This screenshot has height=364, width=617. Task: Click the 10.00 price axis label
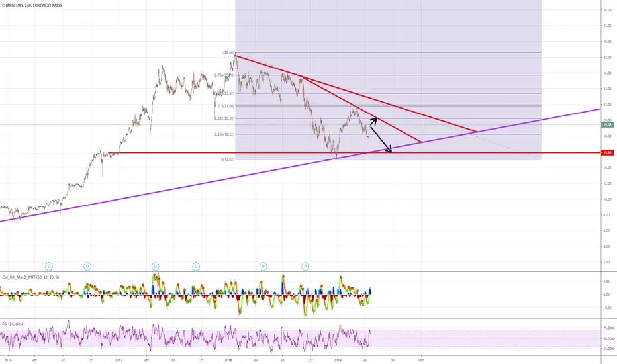pos(607,199)
